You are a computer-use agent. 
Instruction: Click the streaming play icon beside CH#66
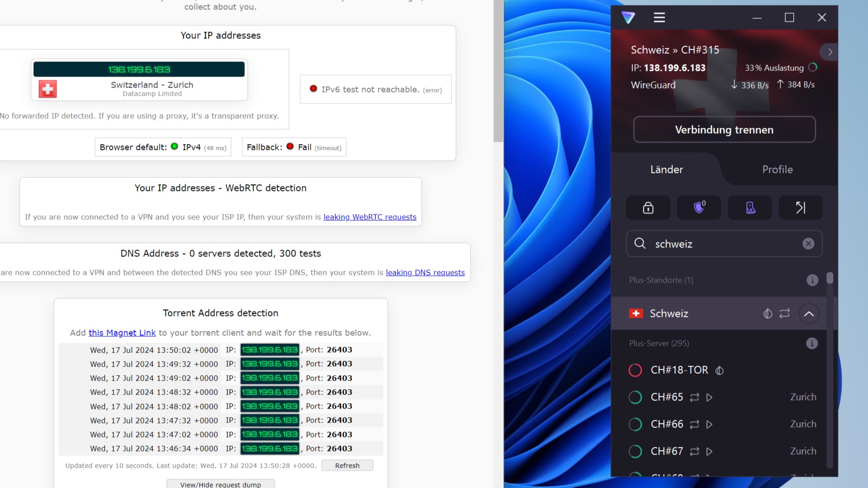[x=709, y=424]
